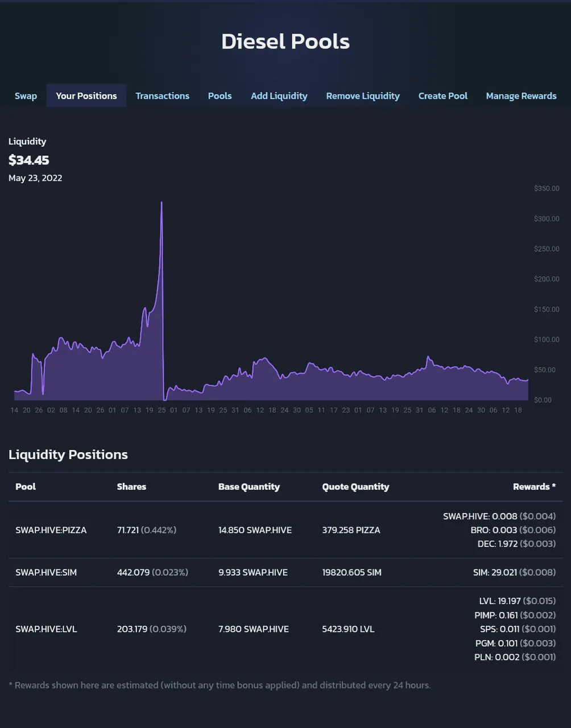Viewport: 571px width, 728px height.
Task: Click the tall spike peak on the liquidity chart
Action: coord(162,203)
